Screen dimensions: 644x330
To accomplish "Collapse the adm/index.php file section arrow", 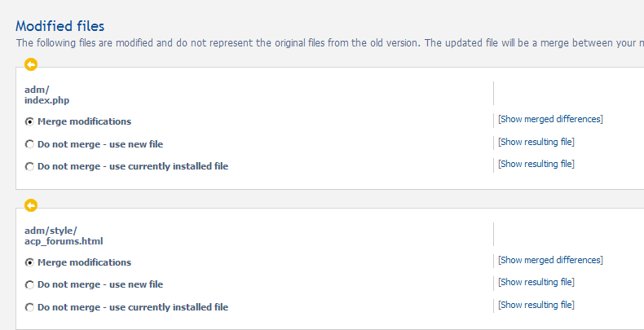I will click(x=31, y=64).
